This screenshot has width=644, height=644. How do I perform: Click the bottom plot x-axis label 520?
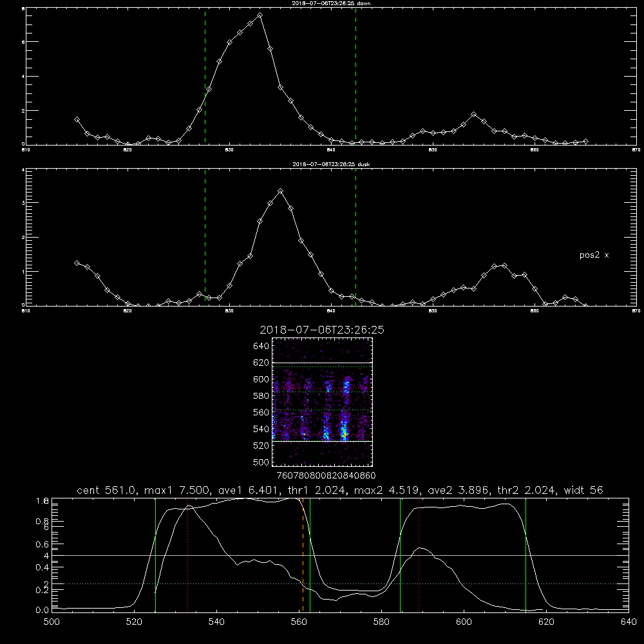(x=134, y=622)
